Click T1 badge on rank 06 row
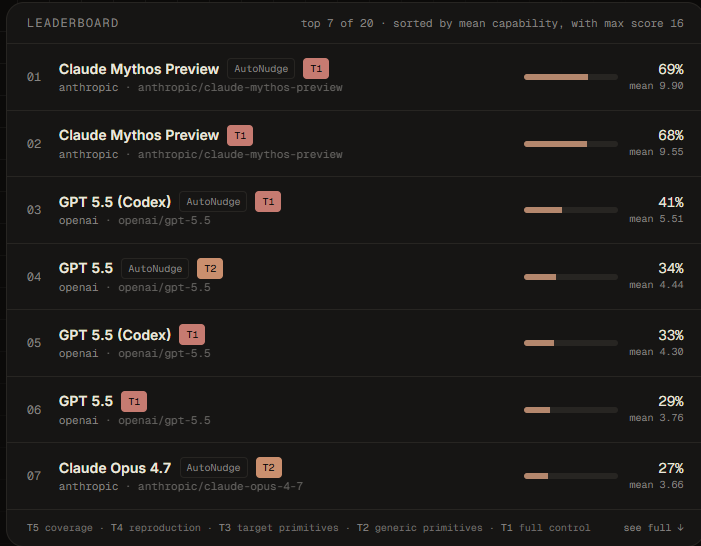Viewport: 701px width, 546px height. click(134, 402)
